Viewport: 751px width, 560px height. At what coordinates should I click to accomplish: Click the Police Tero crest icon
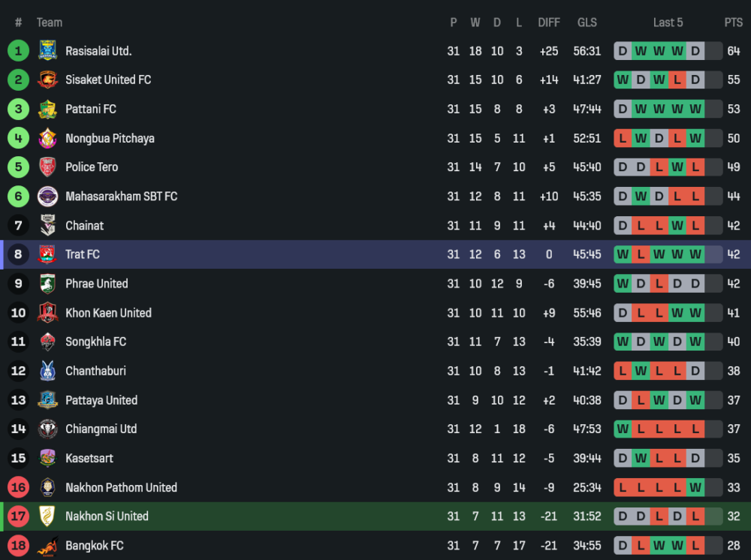[47, 167]
